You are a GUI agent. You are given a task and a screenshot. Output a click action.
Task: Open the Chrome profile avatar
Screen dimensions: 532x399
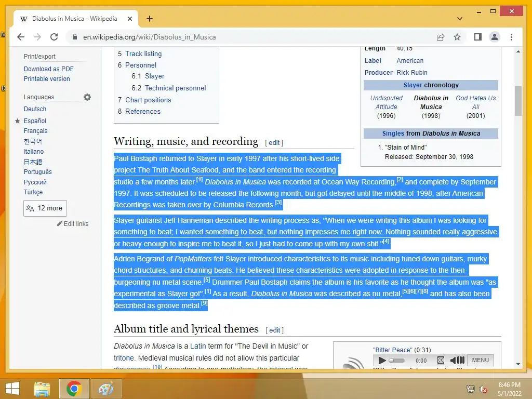pos(495,37)
